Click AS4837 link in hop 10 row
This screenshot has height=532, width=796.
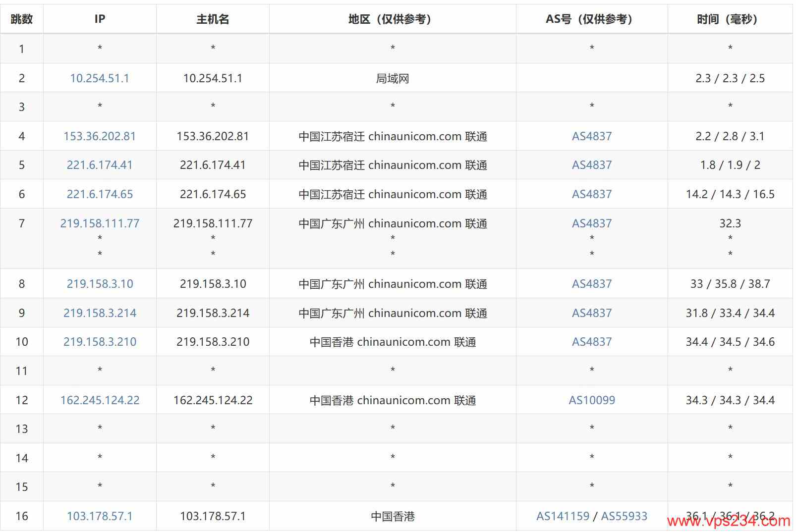(592, 342)
